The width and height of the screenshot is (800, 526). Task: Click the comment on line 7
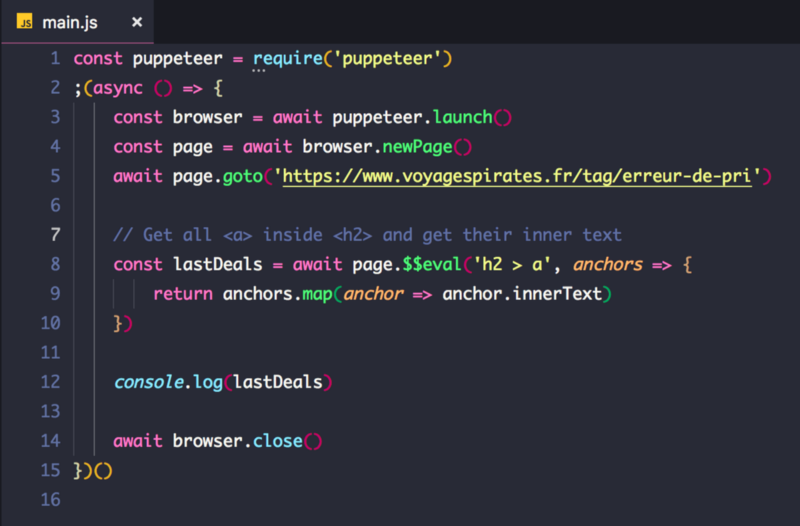[x=367, y=235]
